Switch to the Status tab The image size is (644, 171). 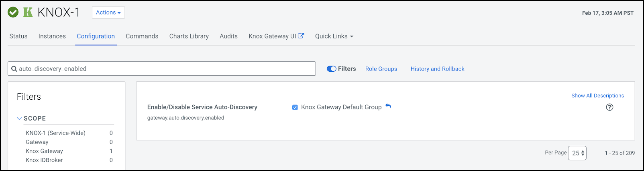(x=18, y=36)
